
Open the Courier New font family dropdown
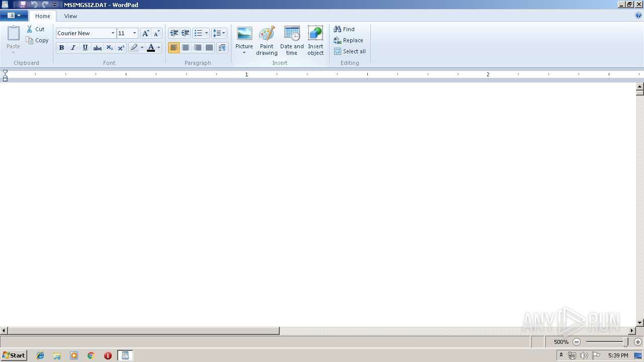click(113, 33)
